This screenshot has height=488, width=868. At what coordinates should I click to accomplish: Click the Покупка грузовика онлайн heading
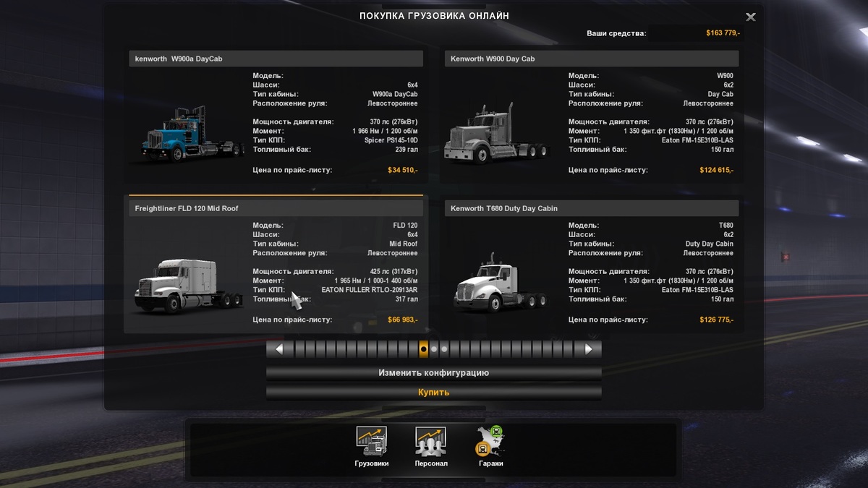coord(434,16)
